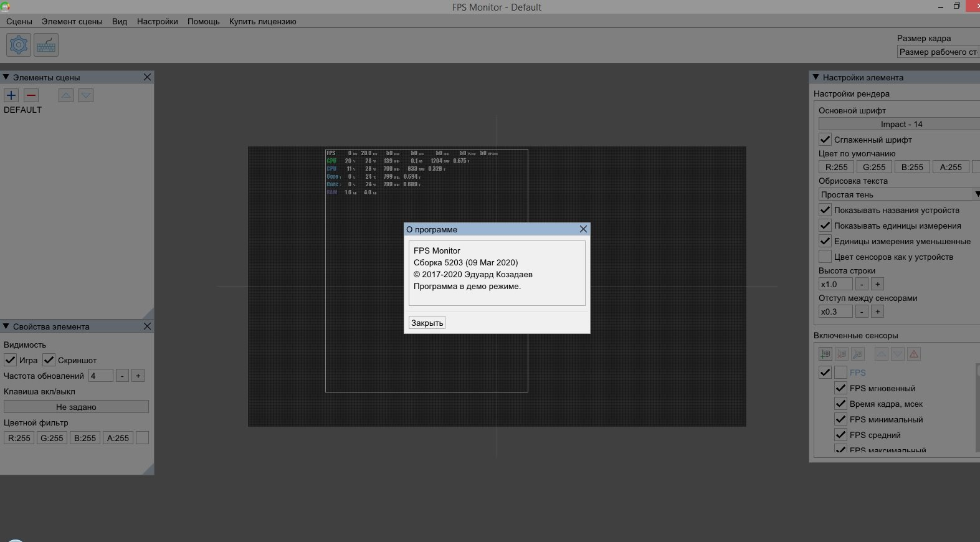Select the FPS sensor group label

point(857,373)
